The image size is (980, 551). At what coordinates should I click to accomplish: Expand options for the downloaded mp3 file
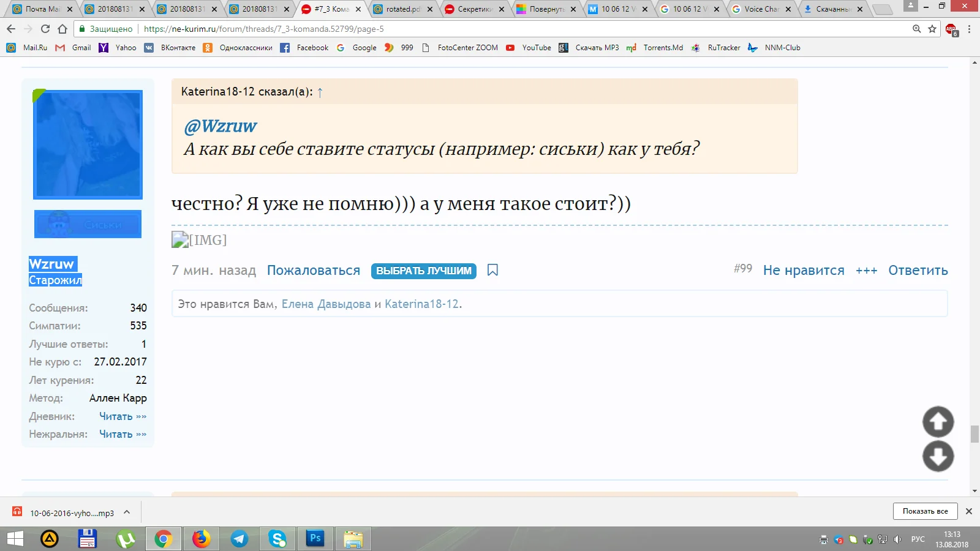tap(127, 512)
